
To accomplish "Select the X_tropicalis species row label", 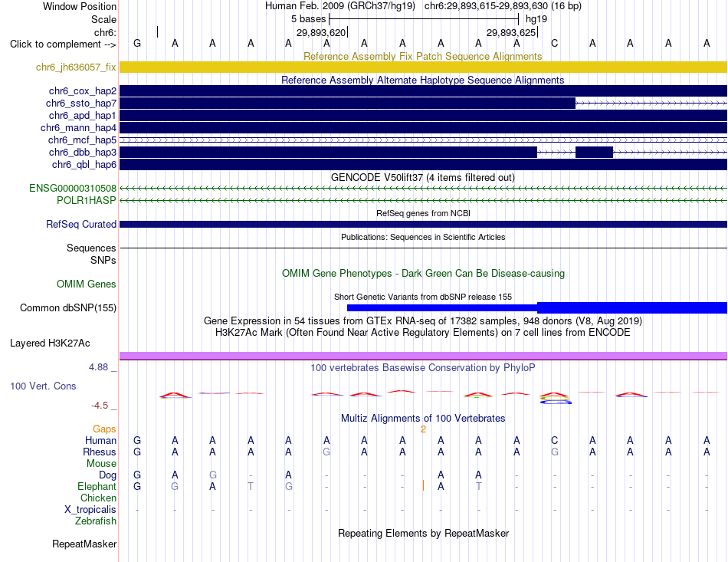I will click(x=90, y=510).
